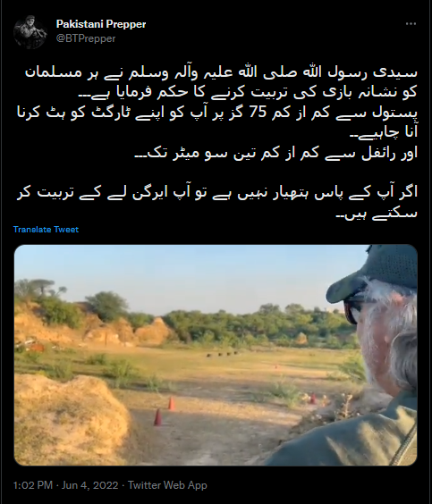
Task: Open the @BTPrepper handle link
Action: 86,38
